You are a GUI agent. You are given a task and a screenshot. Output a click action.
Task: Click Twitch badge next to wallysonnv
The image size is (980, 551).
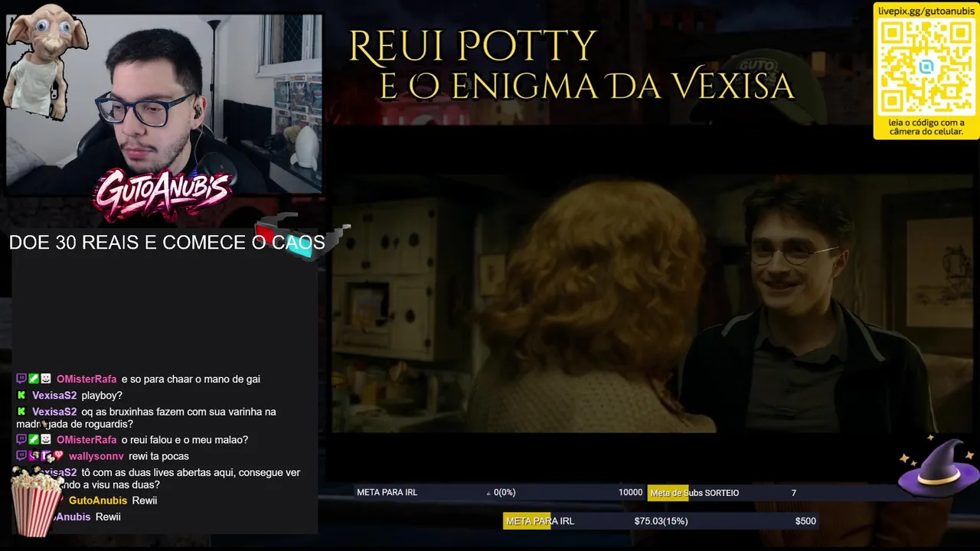(x=21, y=456)
